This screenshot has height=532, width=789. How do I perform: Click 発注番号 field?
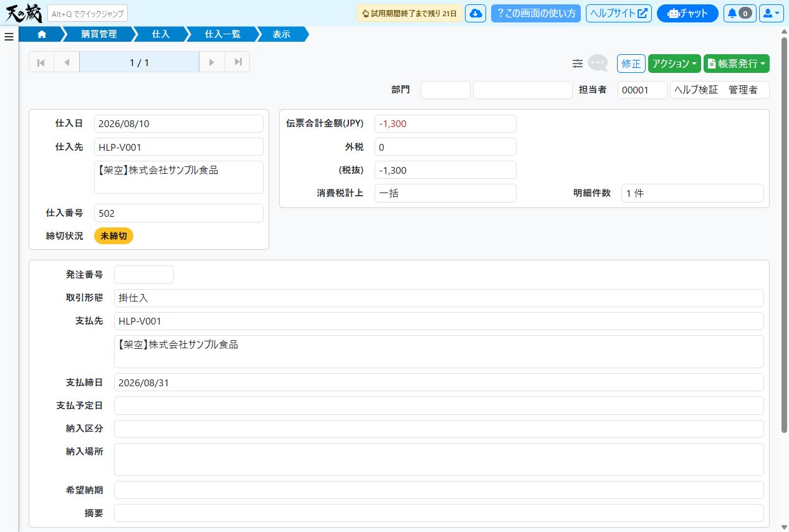(144, 275)
